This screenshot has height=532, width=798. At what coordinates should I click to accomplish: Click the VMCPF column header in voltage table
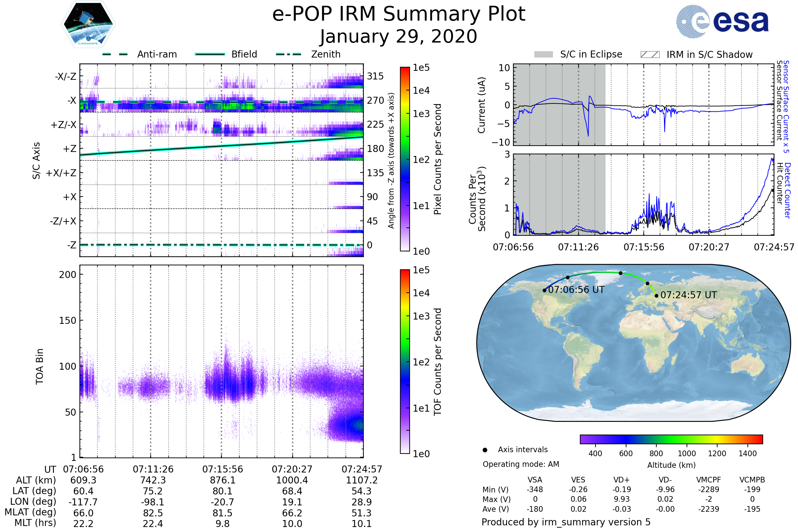point(709,480)
